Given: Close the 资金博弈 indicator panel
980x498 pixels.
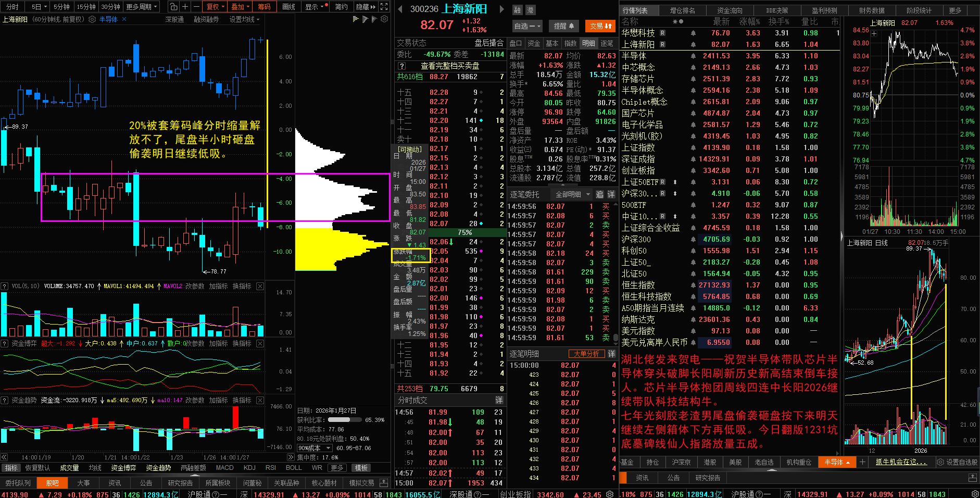Looking at the screenshot, I should tap(260, 343).
